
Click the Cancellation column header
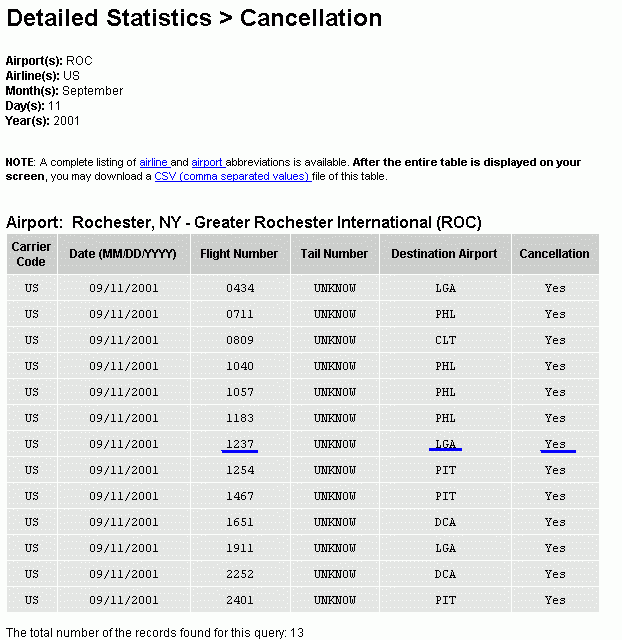tap(555, 254)
